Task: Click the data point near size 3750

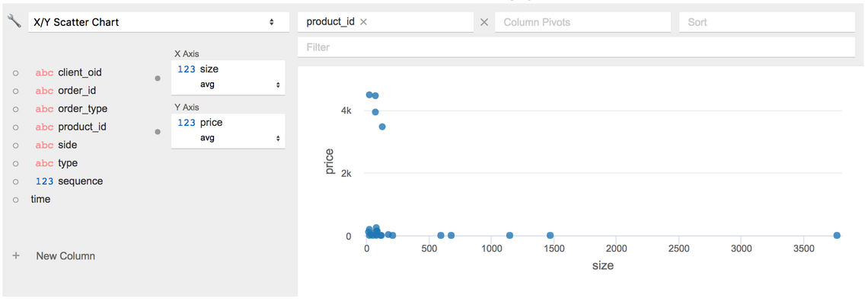Action: click(x=837, y=236)
